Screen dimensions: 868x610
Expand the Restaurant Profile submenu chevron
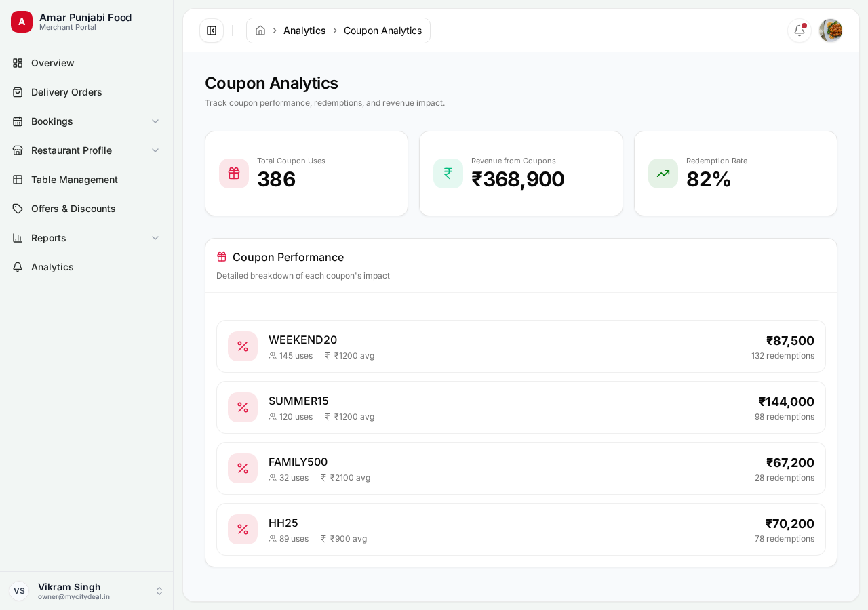(155, 150)
